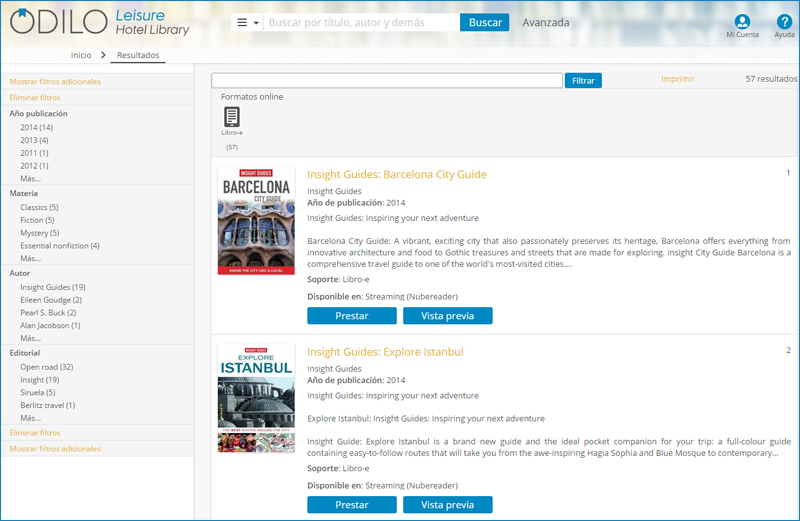Viewport: 800px width, 521px height.
Task: Filter by Essential nonfiction subject
Action: 60,245
